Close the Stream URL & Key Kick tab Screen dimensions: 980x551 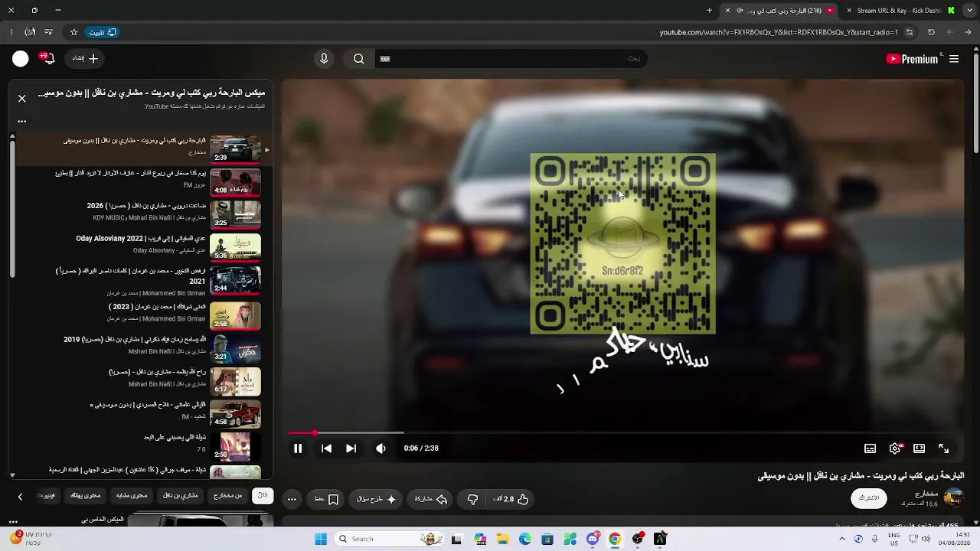point(849,11)
